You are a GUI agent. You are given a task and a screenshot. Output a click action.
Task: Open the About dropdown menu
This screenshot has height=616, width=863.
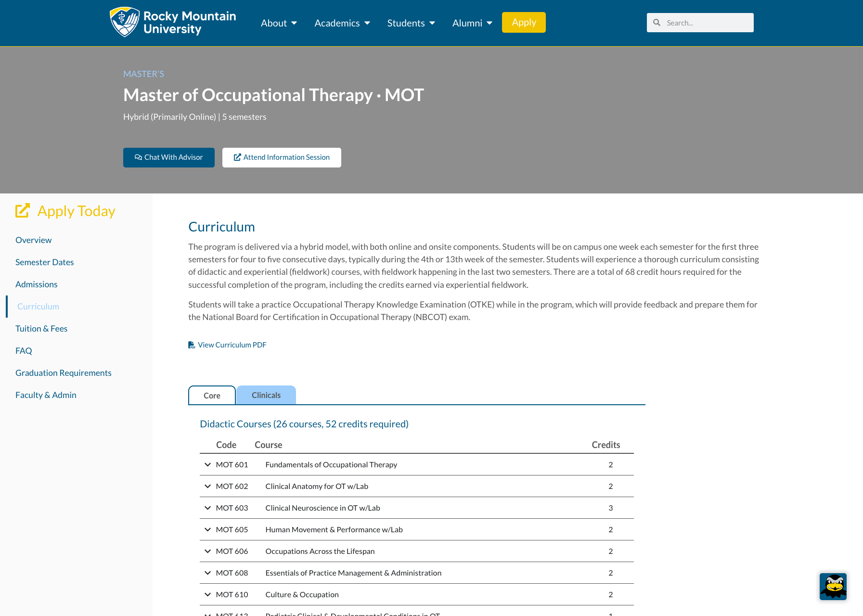click(x=279, y=23)
